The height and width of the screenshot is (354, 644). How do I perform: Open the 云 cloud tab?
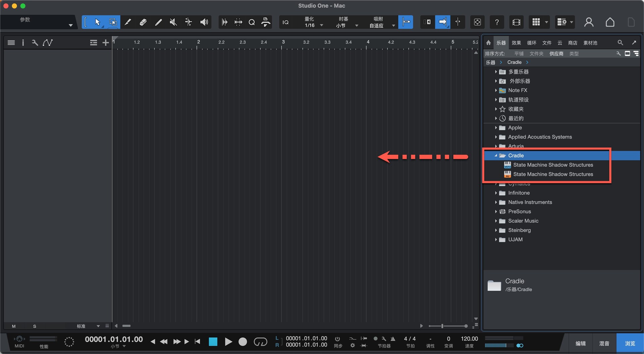click(560, 43)
